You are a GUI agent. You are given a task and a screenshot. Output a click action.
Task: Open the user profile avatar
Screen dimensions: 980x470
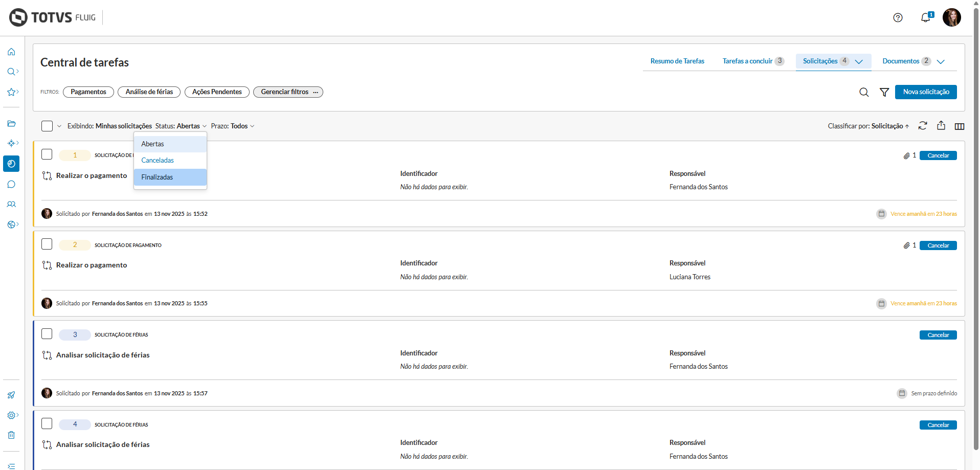tap(952, 18)
